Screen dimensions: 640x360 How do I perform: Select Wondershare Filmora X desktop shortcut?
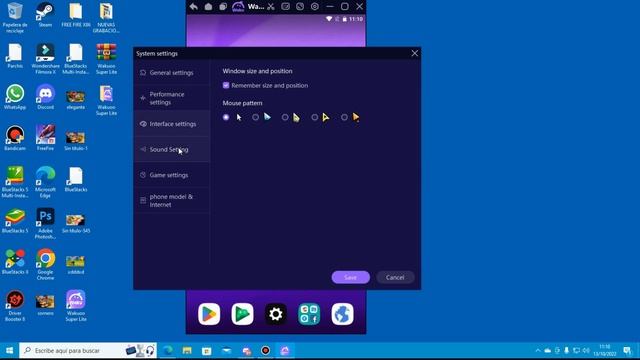45,59
